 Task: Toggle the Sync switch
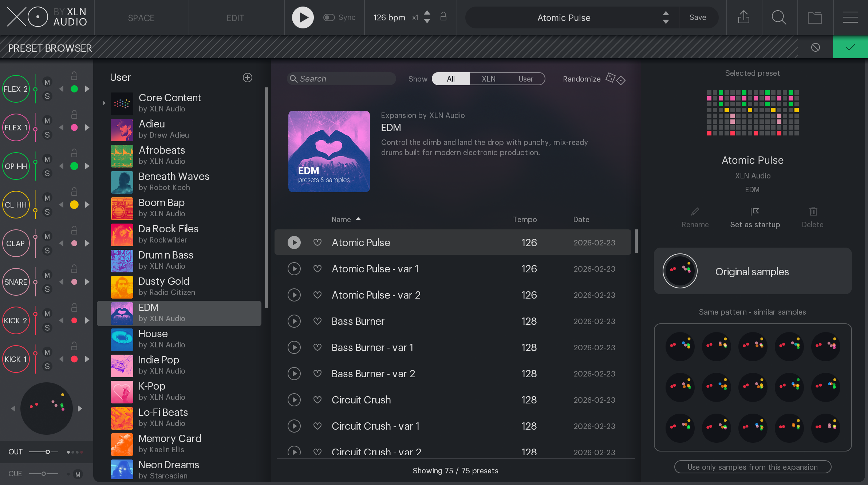[x=329, y=17]
